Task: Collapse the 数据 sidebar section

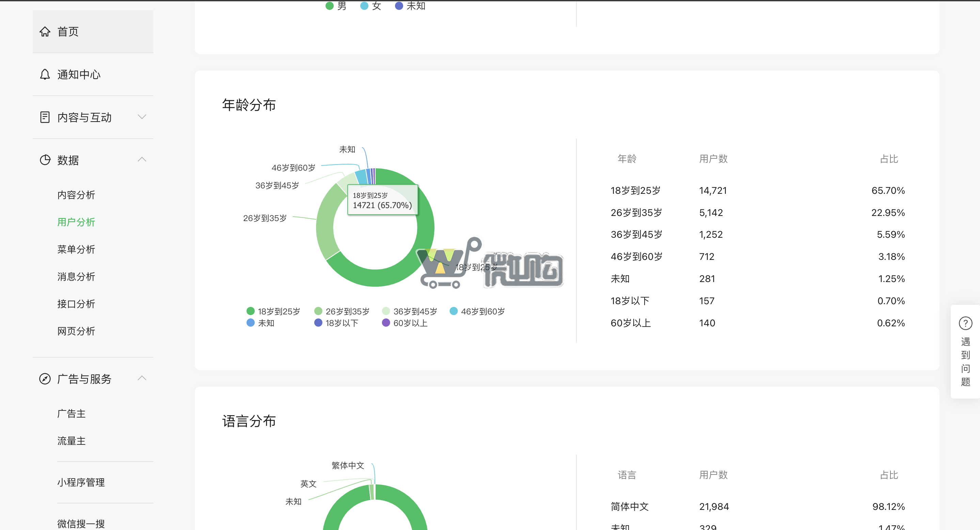Action: pyautogui.click(x=142, y=160)
